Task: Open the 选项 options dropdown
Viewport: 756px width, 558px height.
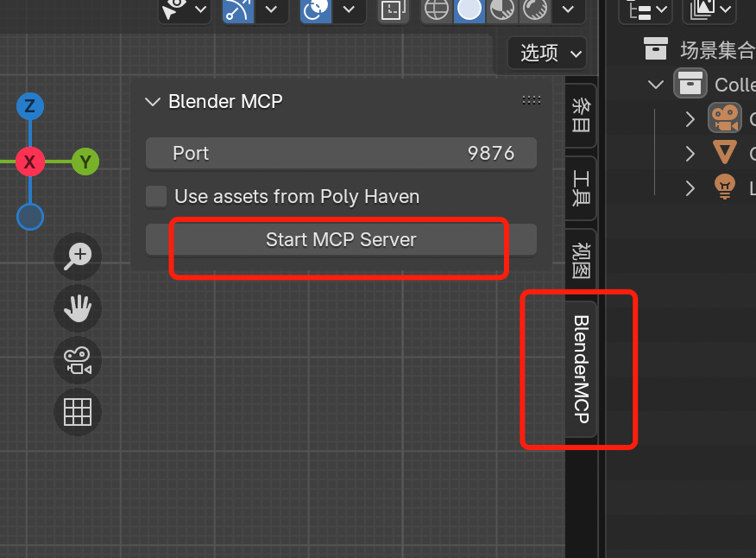Action: click(547, 53)
